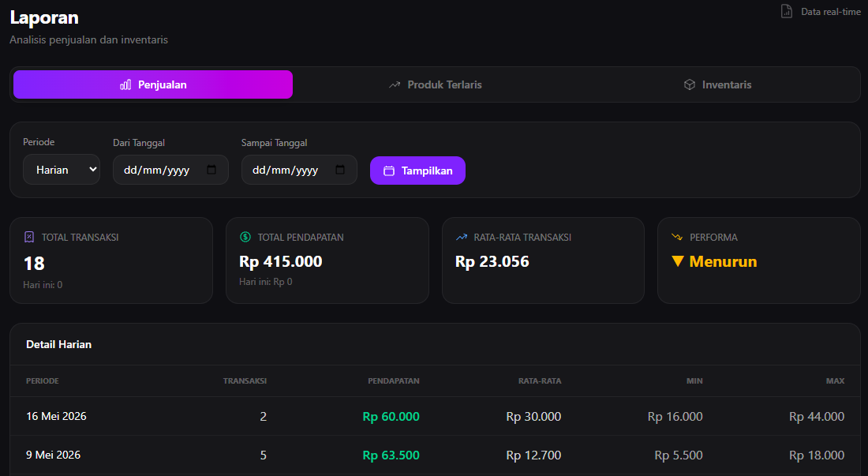Image resolution: width=868 pixels, height=476 pixels.
Task: Click minimum value Rp 5.500
Action: tap(679, 455)
